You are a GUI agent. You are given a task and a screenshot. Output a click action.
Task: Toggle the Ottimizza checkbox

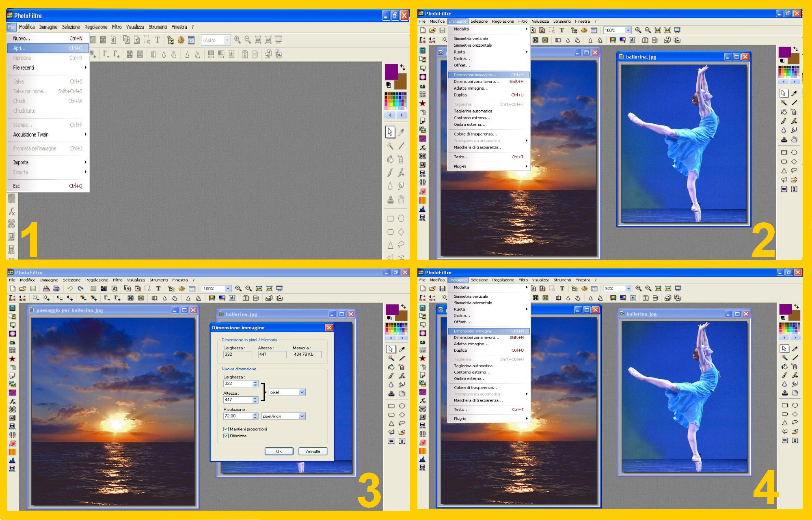(226, 436)
